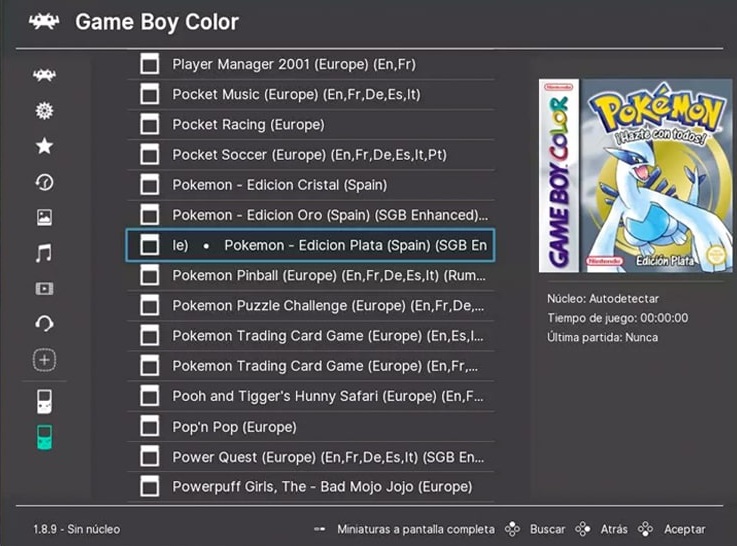Select Pocket Soccer (Europe) entry
Image resolution: width=737 pixels, height=546 pixels.
tap(311, 155)
